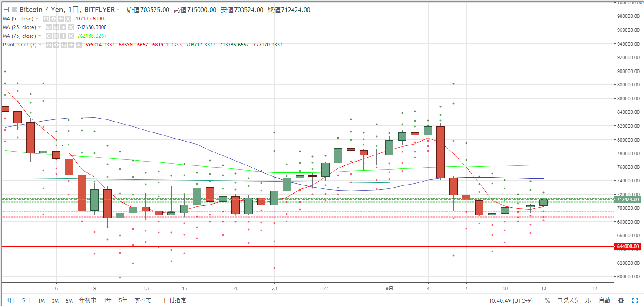This screenshot has width=644, height=307.
Task: Click the 日付指定 button
Action: click(175, 300)
